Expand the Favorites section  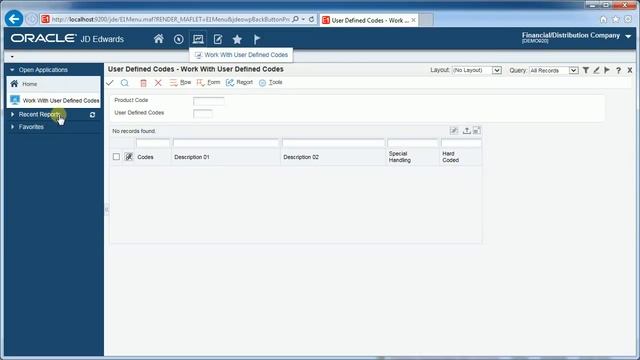pos(12,127)
